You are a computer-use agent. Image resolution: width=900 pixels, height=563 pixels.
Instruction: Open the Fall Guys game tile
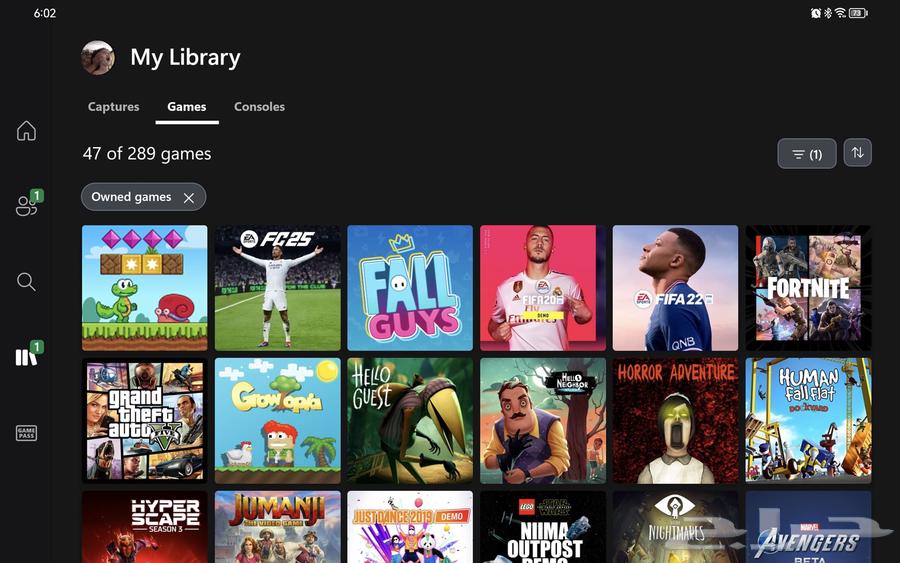click(410, 288)
